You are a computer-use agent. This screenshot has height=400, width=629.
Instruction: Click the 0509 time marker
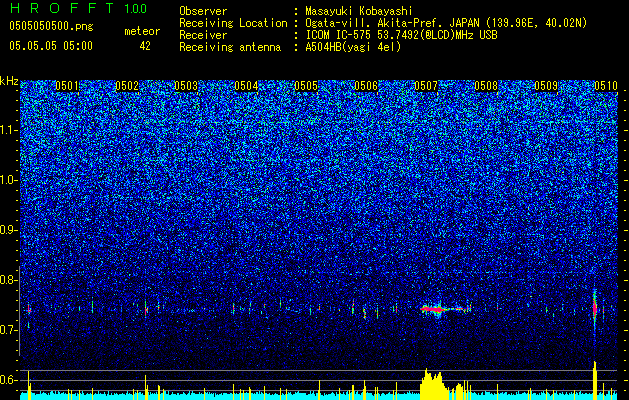pos(546,85)
